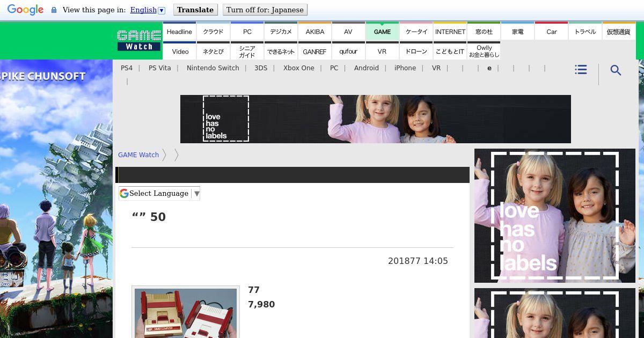Open the hamburger list menu icon
The image size is (644, 338).
coord(581,70)
